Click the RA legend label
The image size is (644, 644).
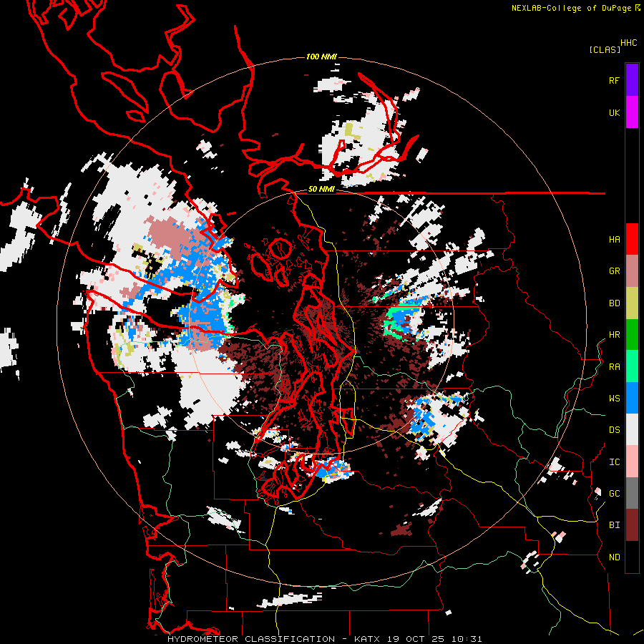614,367
